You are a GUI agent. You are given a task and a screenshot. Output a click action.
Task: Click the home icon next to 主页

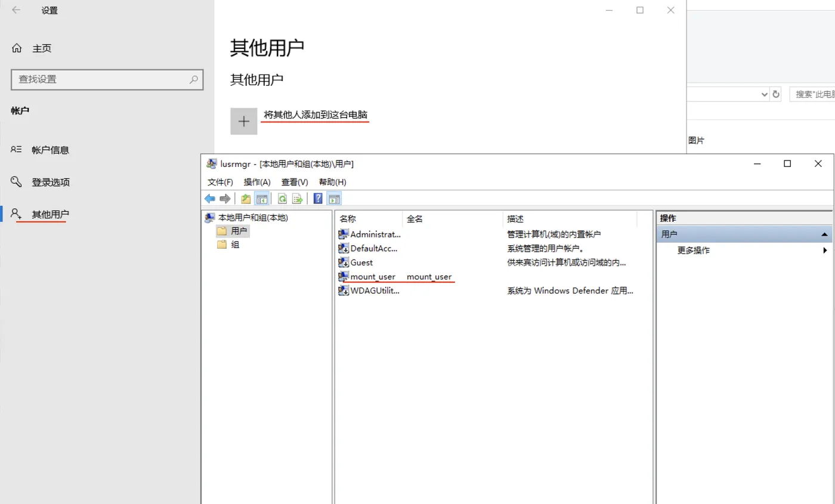17,48
